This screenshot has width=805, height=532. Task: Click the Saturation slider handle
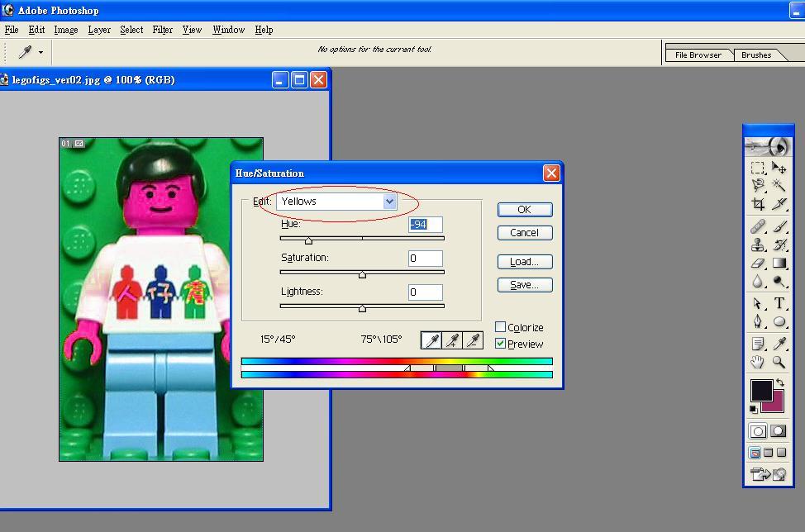point(363,274)
